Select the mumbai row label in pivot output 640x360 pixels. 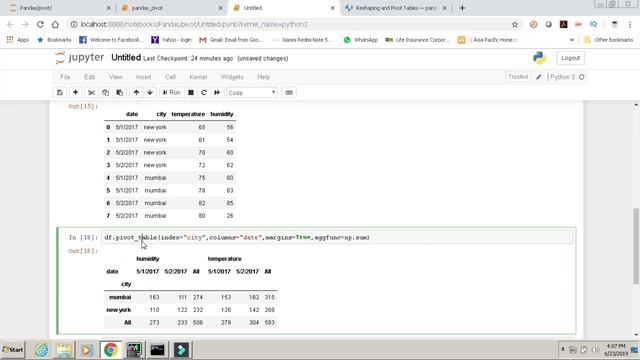click(x=120, y=297)
